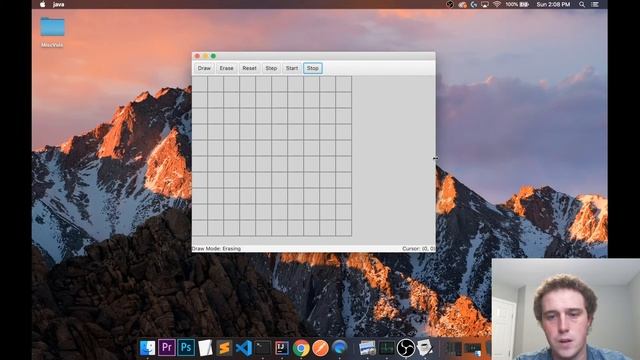This screenshot has height=360, width=640.
Task: Click the top-left grid cell
Action: click(x=200, y=84)
